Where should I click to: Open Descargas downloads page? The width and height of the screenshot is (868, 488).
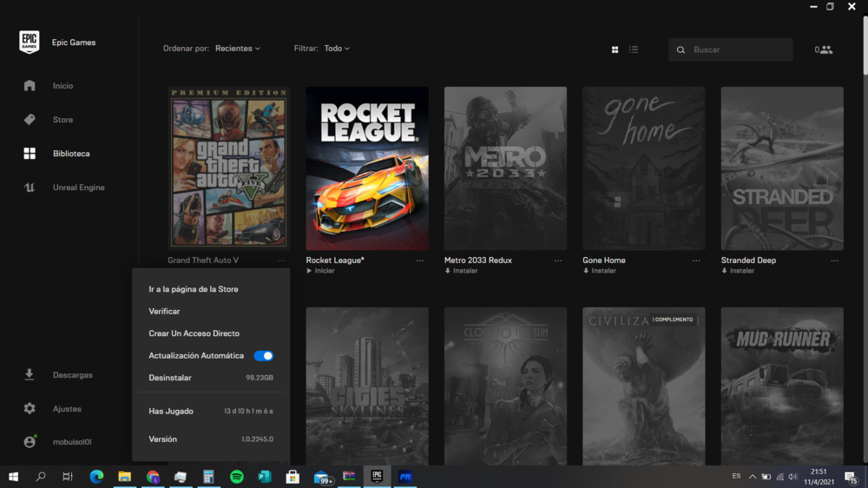point(73,375)
